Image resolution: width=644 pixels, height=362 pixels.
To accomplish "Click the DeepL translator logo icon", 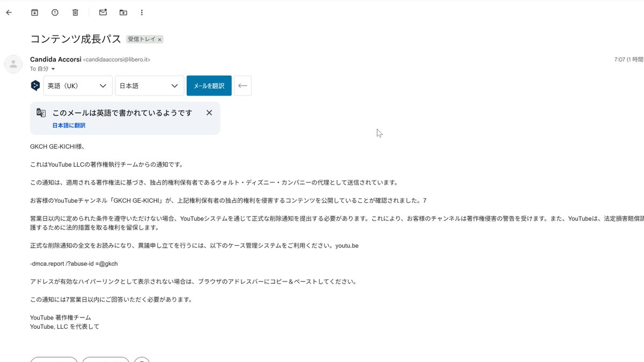I will 35,86.
